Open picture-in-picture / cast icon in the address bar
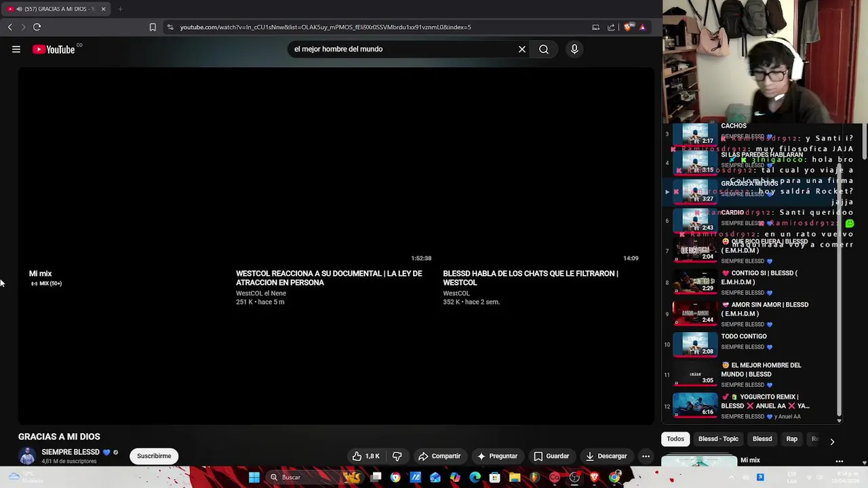Image resolution: width=868 pixels, height=488 pixels. 595,27
